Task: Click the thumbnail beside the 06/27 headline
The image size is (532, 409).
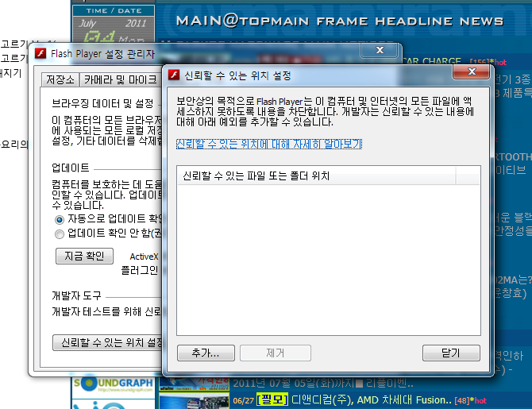Action: tap(194, 401)
